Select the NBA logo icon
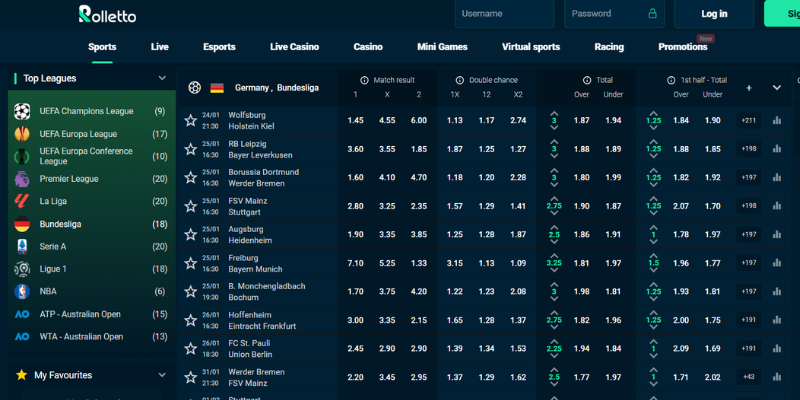This screenshot has height=400, width=800. pyautogui.click(x=22, y=291)
